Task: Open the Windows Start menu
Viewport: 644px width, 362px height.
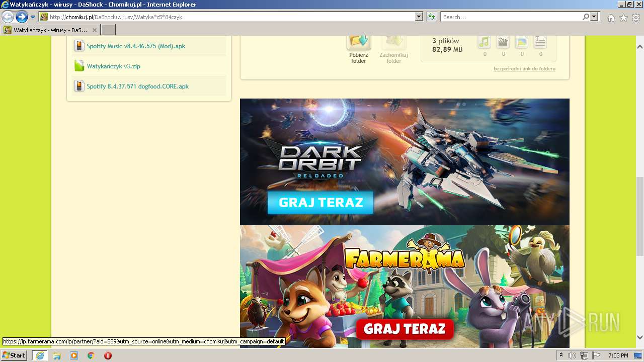Action: click(x=14, y=355)
